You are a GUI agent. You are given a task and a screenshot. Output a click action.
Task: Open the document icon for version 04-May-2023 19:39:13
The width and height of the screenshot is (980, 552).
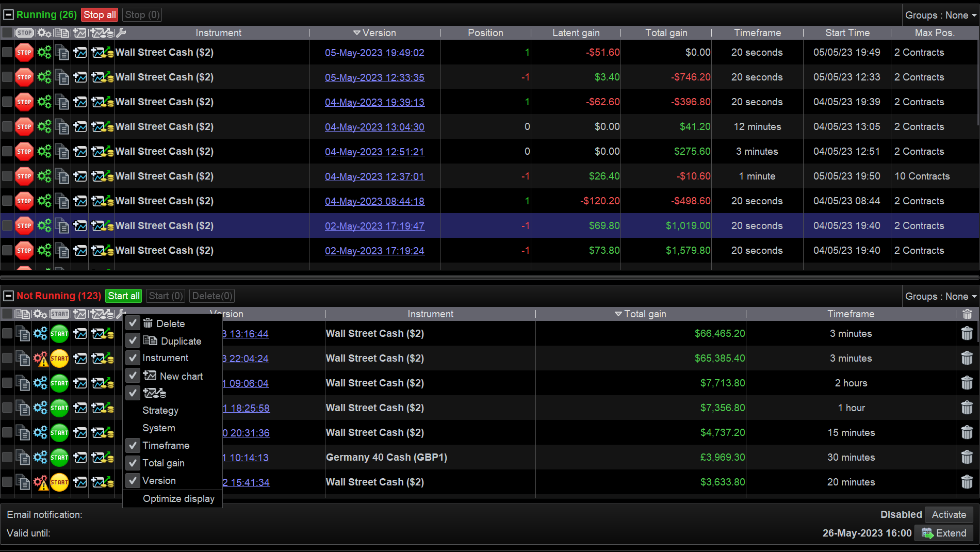point(62,102)
